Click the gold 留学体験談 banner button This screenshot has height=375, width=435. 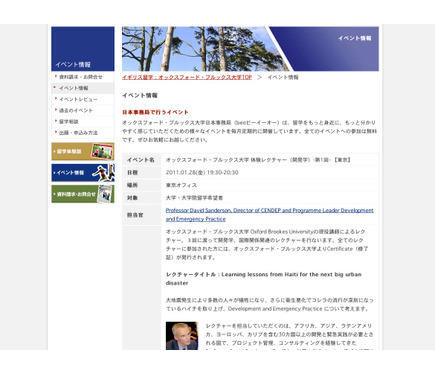coord(83,151)
